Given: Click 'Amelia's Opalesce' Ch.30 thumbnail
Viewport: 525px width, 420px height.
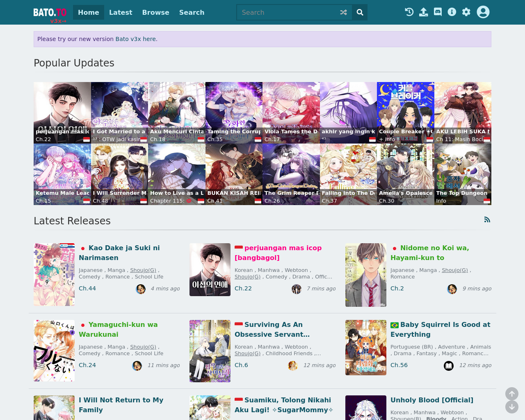Looking at the screenshot, I should click(406, 174).
